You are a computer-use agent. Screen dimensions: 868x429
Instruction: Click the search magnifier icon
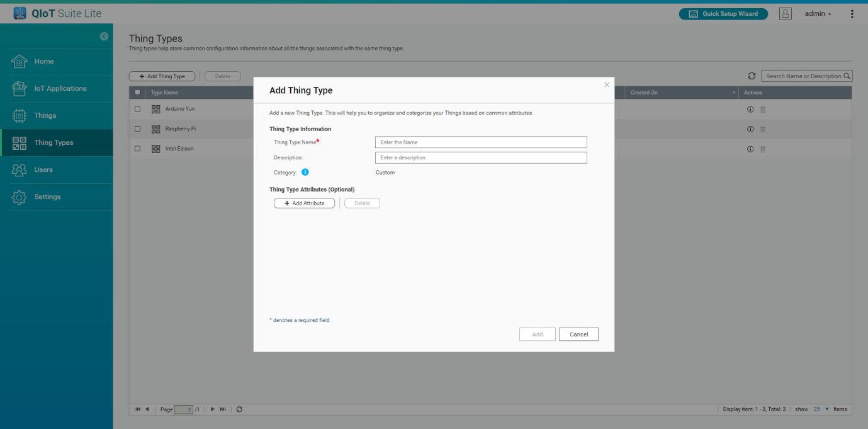point(847,76)
